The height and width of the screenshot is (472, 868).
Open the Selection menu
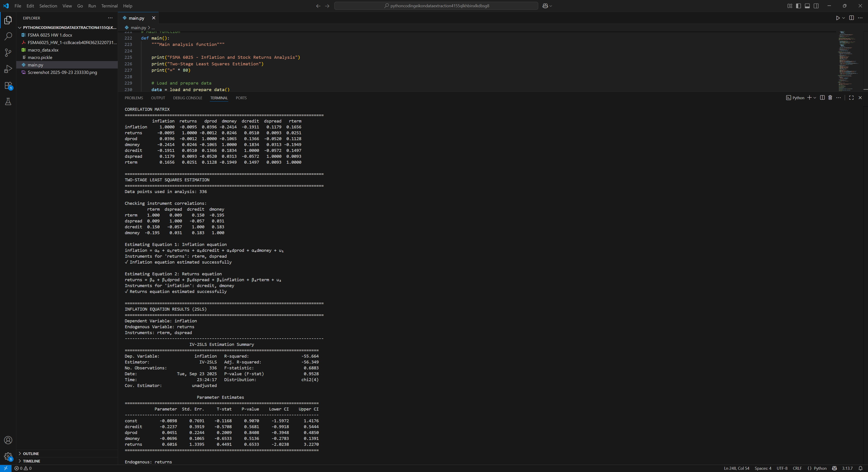[x=48, y=6]
